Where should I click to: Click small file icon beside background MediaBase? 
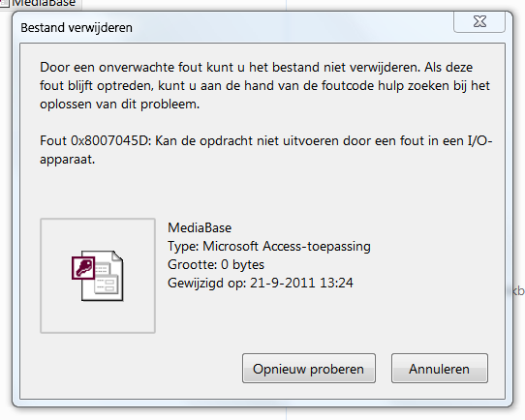point(4,3)
